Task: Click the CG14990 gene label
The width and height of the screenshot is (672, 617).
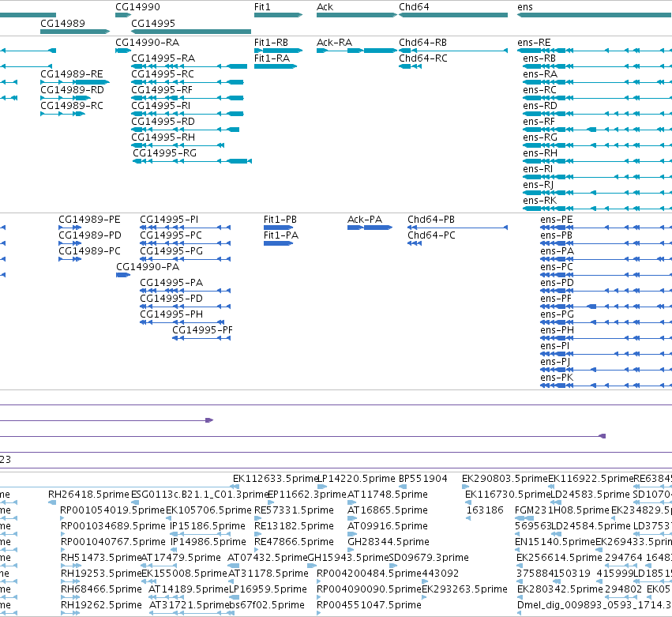Action: point(137,7)
